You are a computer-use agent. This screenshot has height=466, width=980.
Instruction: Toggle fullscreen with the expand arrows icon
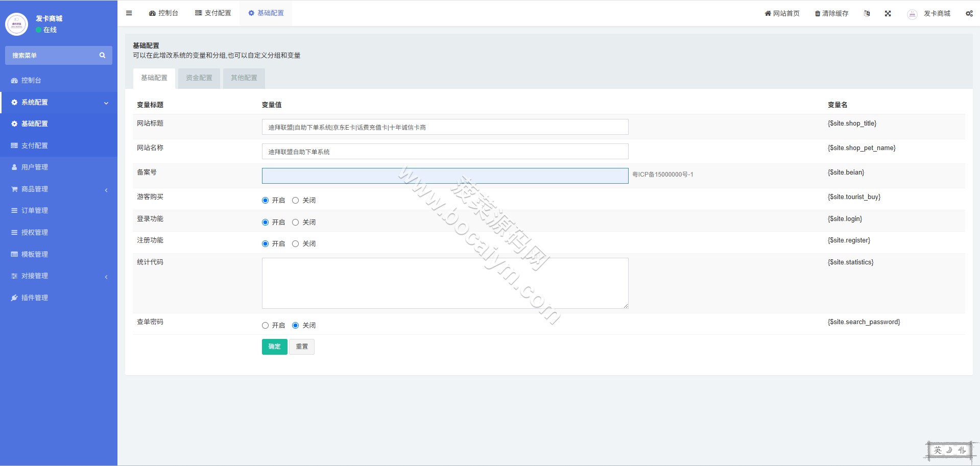tap(888, 13)
